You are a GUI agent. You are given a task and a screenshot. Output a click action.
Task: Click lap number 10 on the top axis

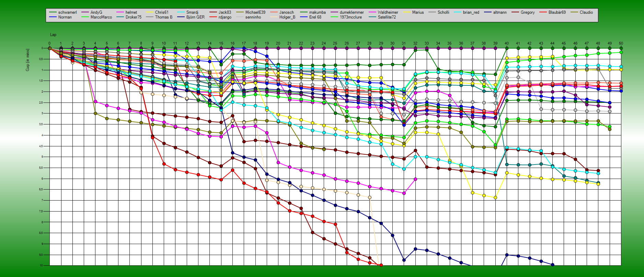(x=164, y=44)
